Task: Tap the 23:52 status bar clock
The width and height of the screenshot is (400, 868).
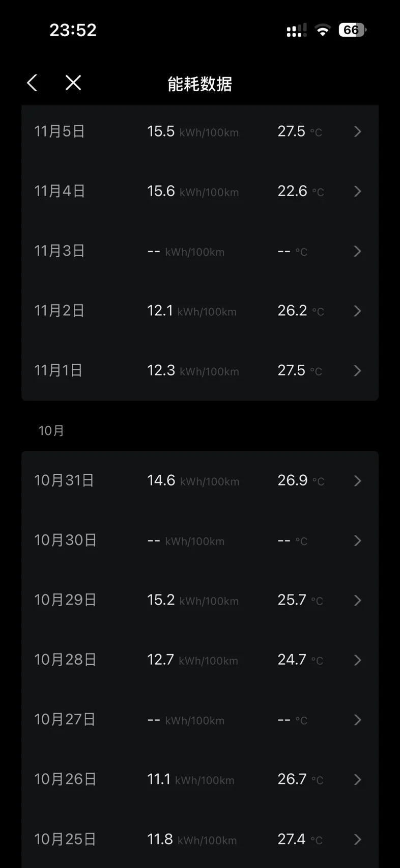Action: click(73, 30)
